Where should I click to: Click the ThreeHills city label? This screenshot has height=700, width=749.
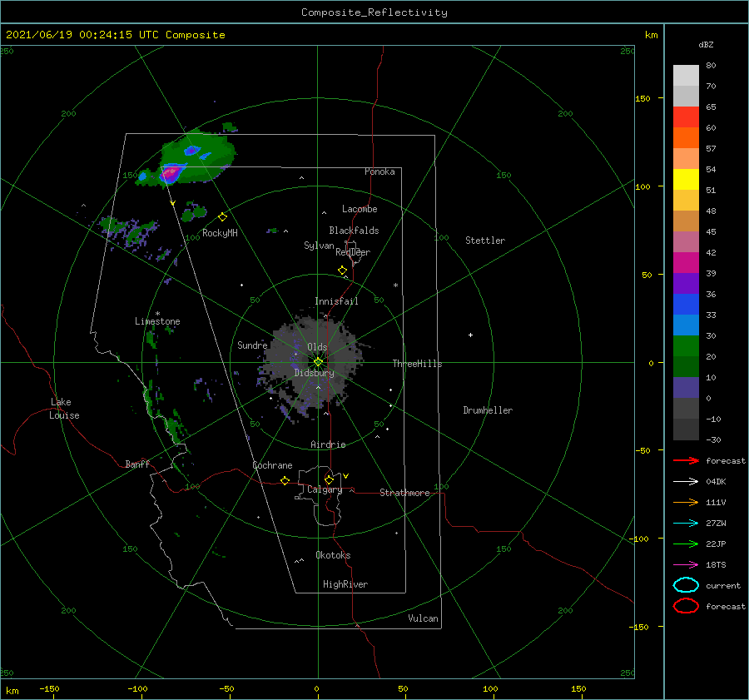tap(418, 364)
